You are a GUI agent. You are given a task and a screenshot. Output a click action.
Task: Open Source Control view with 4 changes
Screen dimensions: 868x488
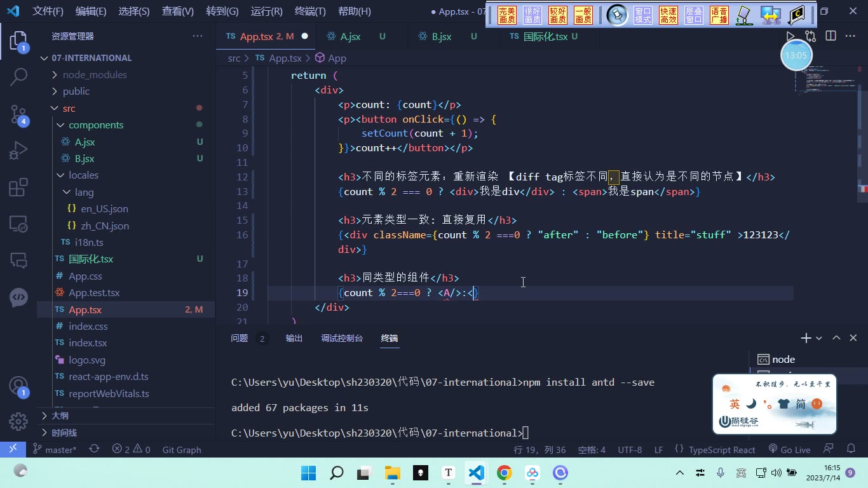pyautogui.click(x=18, y=114)
